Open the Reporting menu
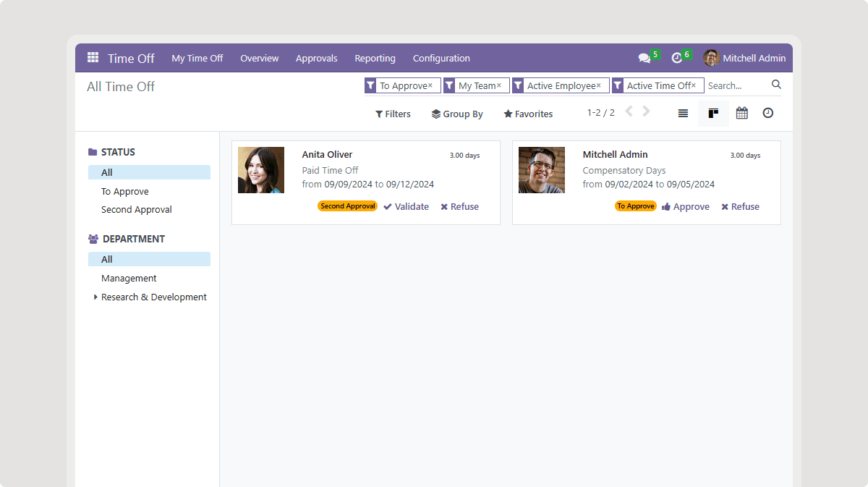 375,59
